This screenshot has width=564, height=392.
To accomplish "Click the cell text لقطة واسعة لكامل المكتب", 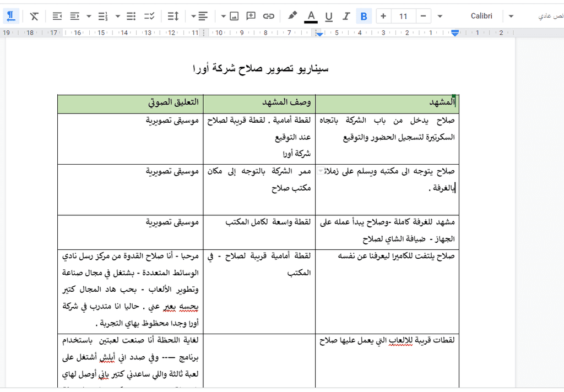I will pos(268,222).
